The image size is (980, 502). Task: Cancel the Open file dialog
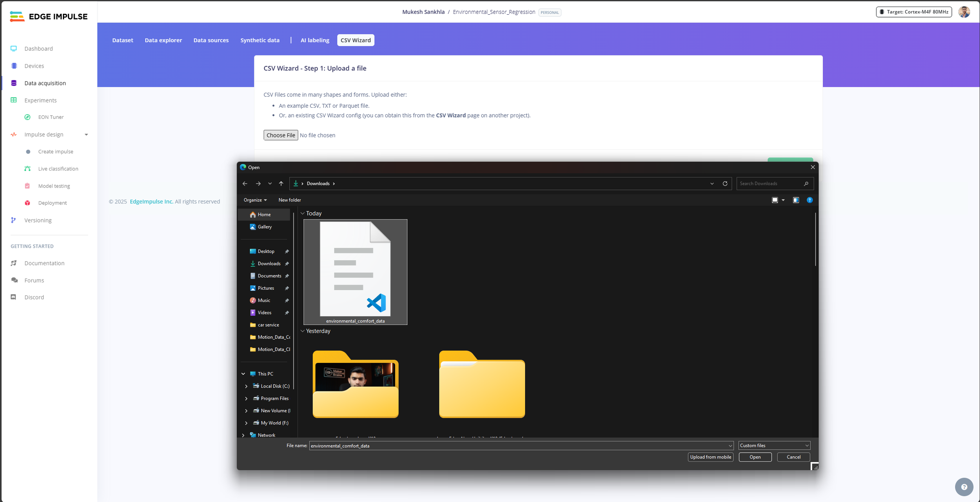(x=793, y=457)
